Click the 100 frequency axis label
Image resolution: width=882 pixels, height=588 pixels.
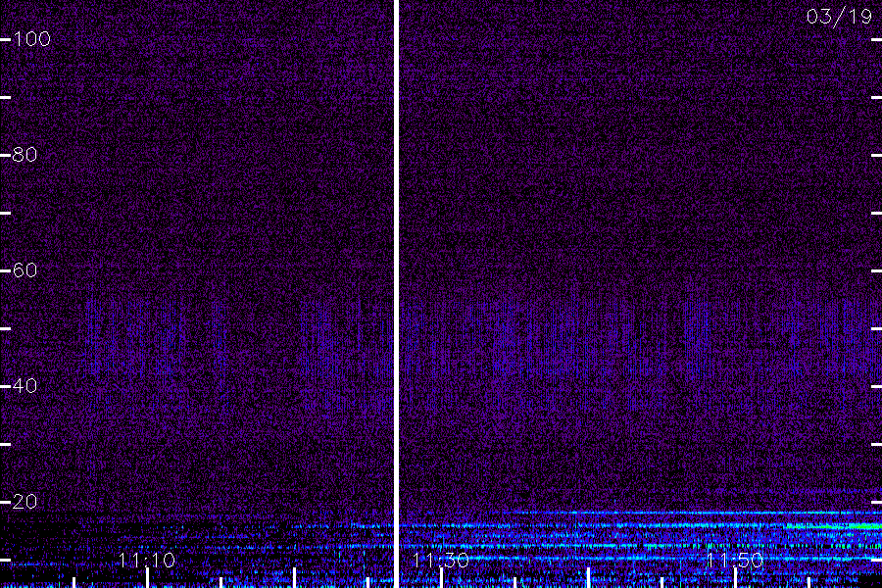point(31,39)
